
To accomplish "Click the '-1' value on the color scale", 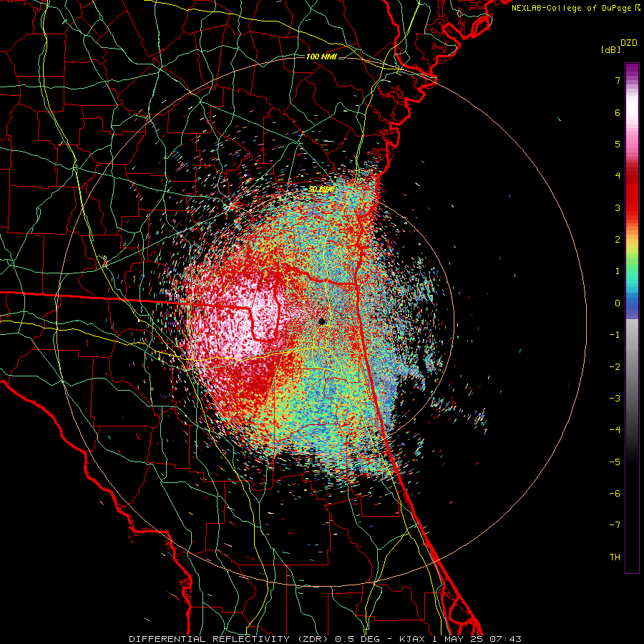I will [615, 335].
